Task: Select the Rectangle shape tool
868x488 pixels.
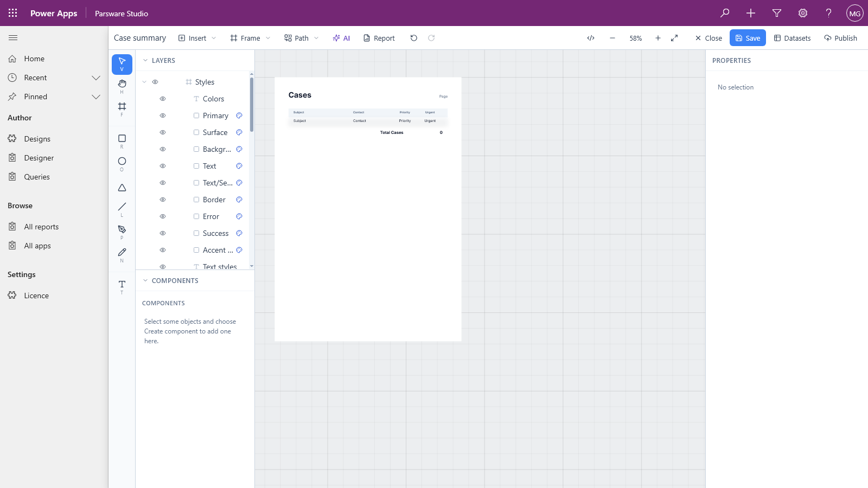Action: click(x=122, y=141)
